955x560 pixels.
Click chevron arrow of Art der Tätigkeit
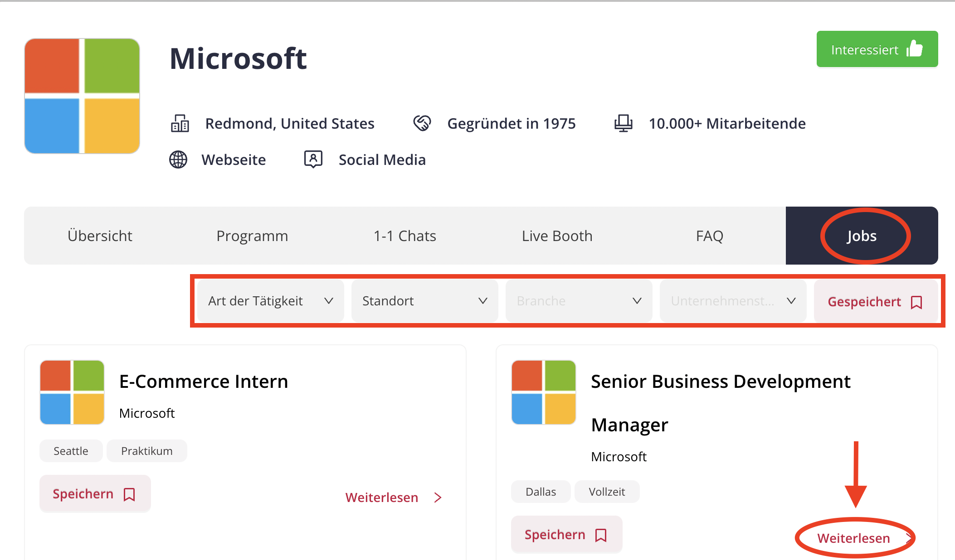point(329,301)
